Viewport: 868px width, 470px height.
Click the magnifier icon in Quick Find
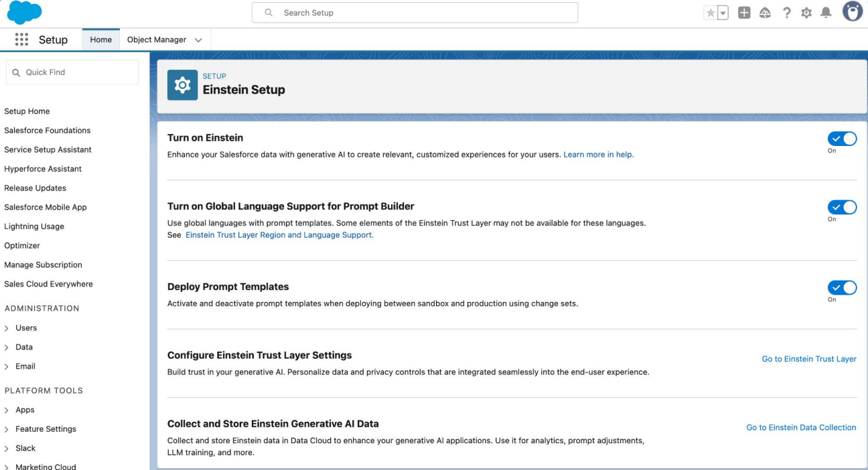tap(17, 72)
